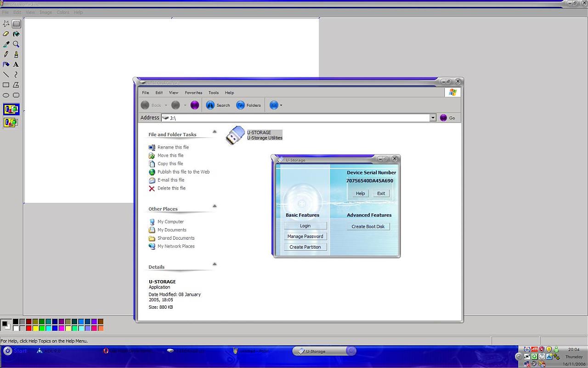The width and height of the screenshot is (588, 368).
Task: Select the Polygon shape tool
Action: (x=16, y=85)
